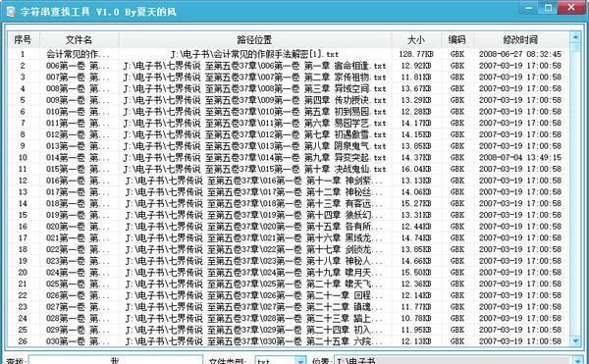Click size value 13.29KB

click(416, 100)
